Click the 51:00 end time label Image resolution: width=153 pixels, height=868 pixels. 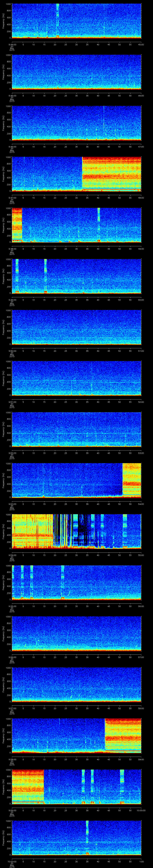point(141,351)
